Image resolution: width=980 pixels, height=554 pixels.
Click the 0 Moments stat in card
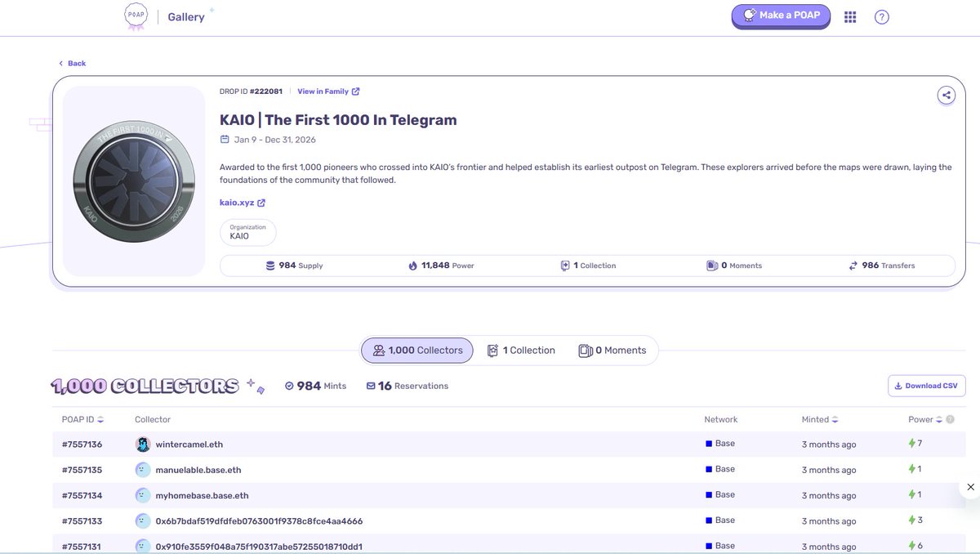pos(734,266)
